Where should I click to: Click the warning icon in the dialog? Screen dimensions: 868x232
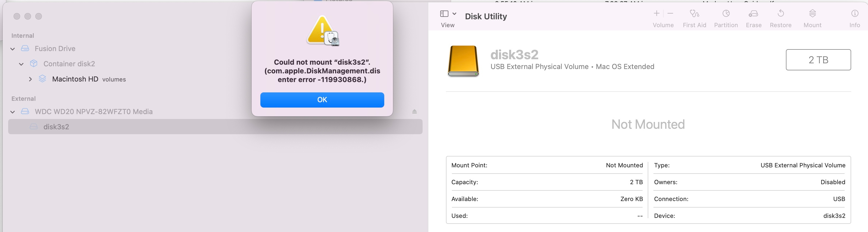[x=322, y=31]
